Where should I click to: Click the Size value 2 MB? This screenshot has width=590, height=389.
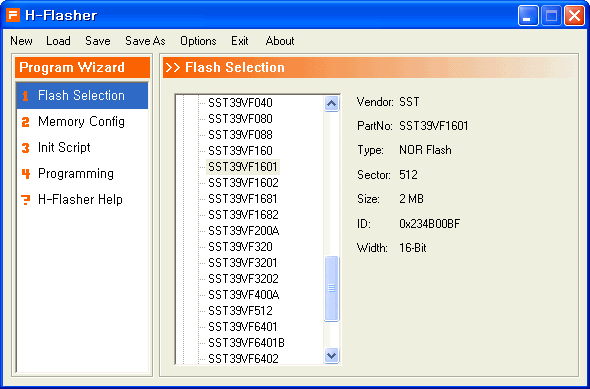tap(411, 199)
